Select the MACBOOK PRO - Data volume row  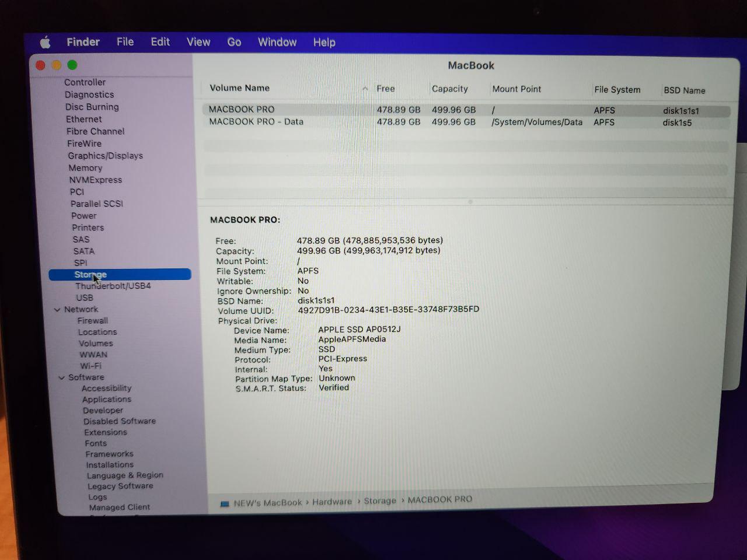click(466, 122)
